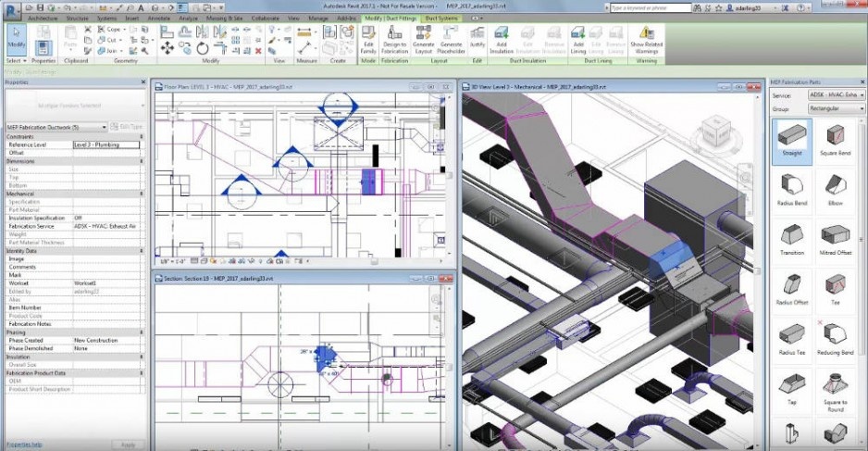Click Show Related Warnings

[x=646, y=40]
